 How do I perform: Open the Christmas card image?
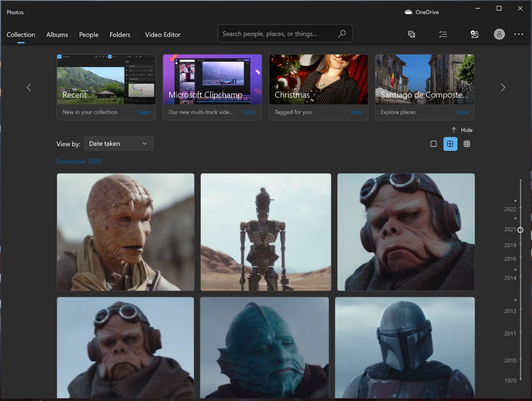(x=319, y=79)
